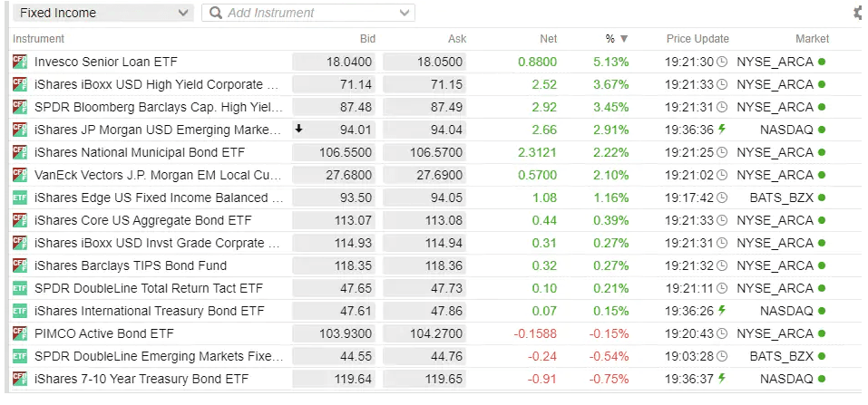Click Bid 44.55 for SPDR DoubleLine Emerging Markets

pos(334,356)
